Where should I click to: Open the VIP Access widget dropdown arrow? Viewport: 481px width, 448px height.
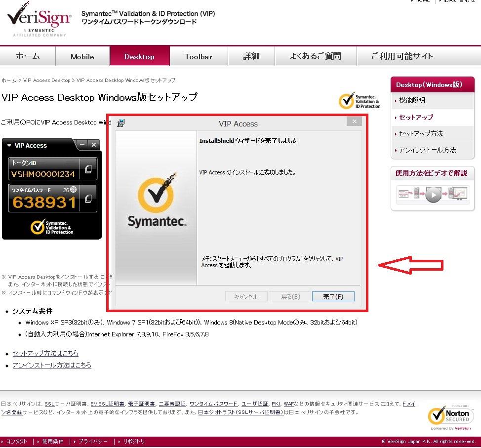(9, 145)
